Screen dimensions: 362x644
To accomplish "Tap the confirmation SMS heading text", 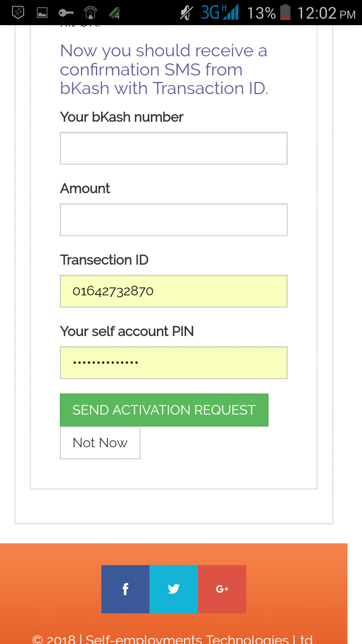I will coord(163,69).
